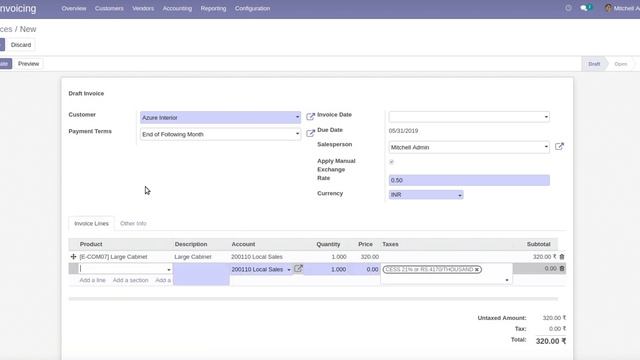
Task: Remove the CESS 21% tax tag
Action: coord(476,269)
